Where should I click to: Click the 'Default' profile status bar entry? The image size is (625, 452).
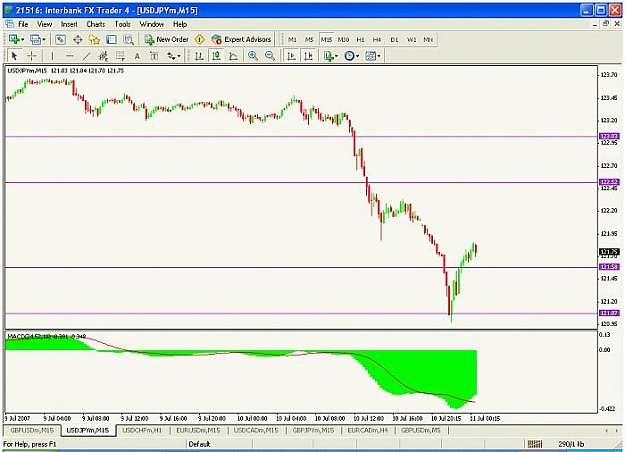click(x=199, y=444)
